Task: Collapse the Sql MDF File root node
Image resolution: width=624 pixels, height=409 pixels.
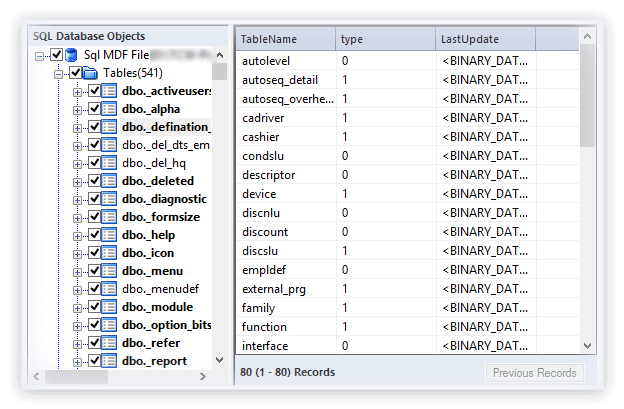Action: click(40, 56)
